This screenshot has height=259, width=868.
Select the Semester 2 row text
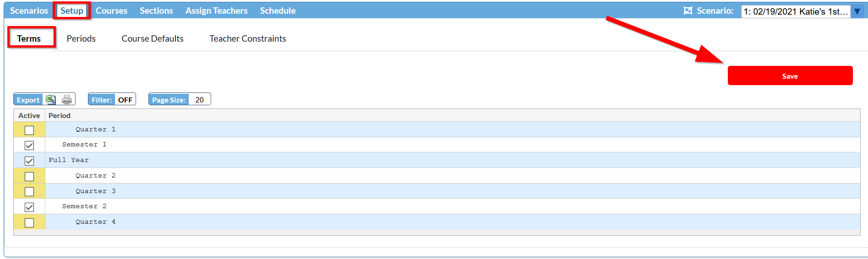coord(84,206)
